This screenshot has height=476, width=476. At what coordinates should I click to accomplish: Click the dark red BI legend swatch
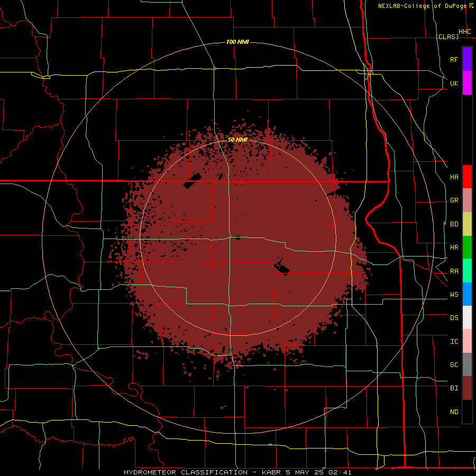(x=467, y=388)
